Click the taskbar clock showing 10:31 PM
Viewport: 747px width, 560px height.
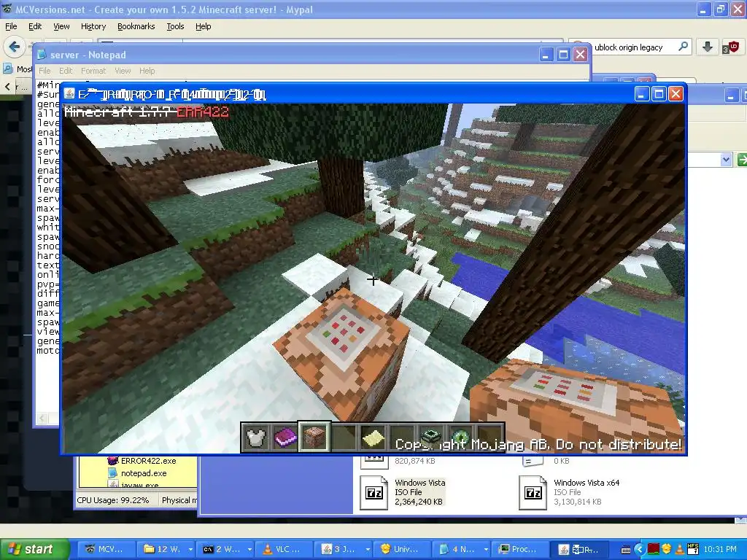pyautogui.click(x=720, y=550)
